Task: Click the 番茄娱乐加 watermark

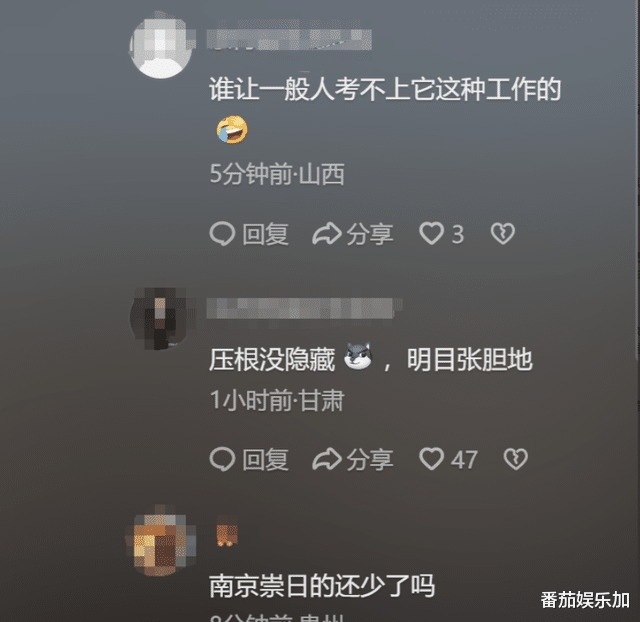Action: (x=585, y=600)
